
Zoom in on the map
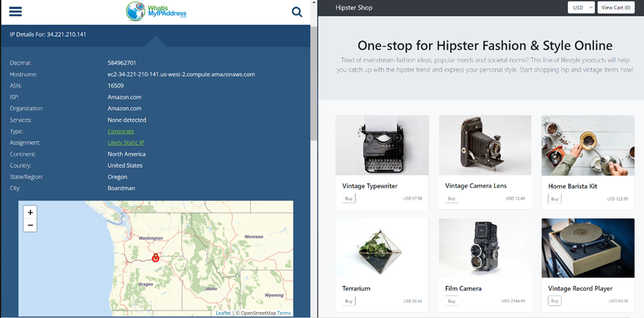click(30, 213)
